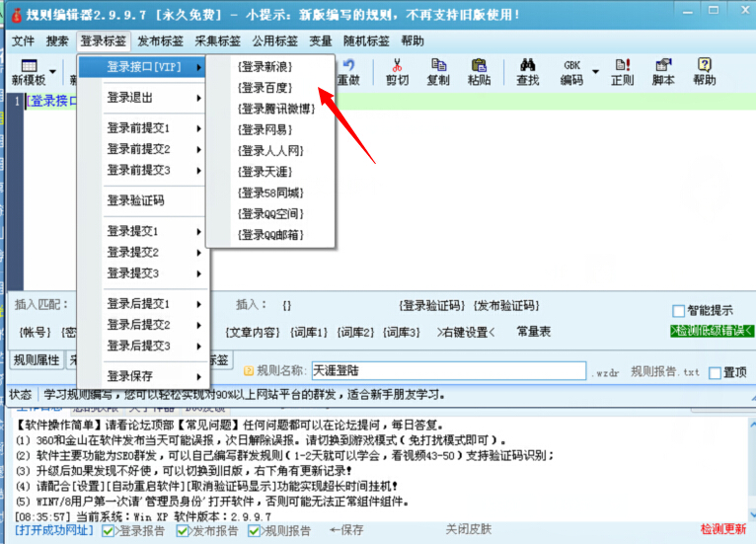Select {登录百度} from submenu
Viewport: 756px width, 544px height.
pyautogui.click(x=271, y=88)
